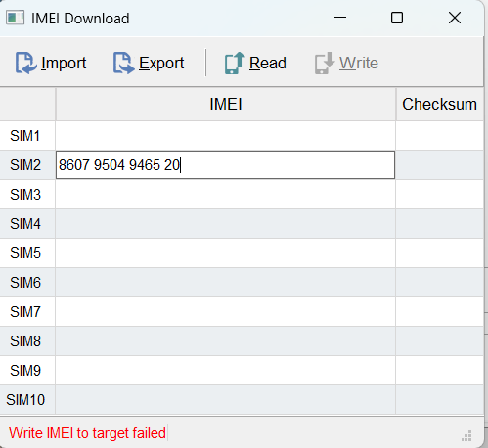The width and height of the screenshot is (488, 448).
Task: Click the window resize grip in status bar
Action: click(466, 436)
